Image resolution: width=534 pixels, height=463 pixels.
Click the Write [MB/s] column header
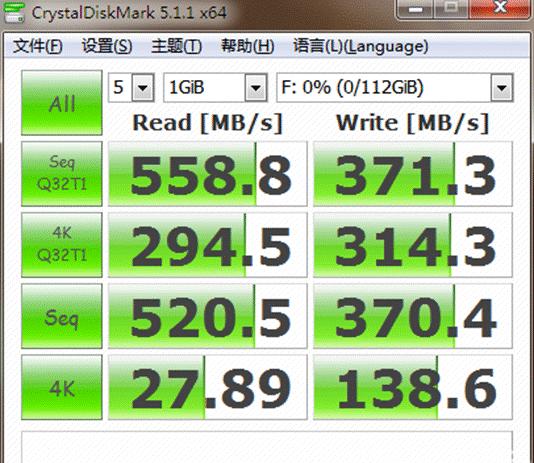point(413,123)
